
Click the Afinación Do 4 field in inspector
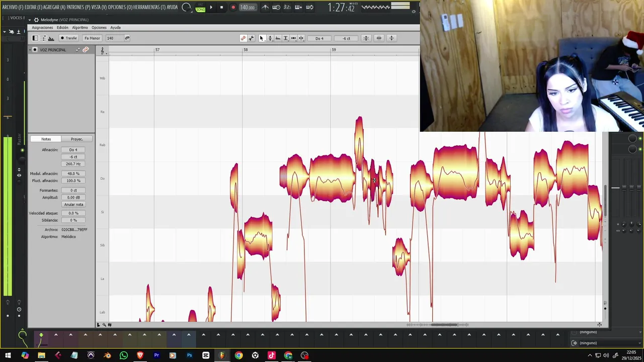73,150
